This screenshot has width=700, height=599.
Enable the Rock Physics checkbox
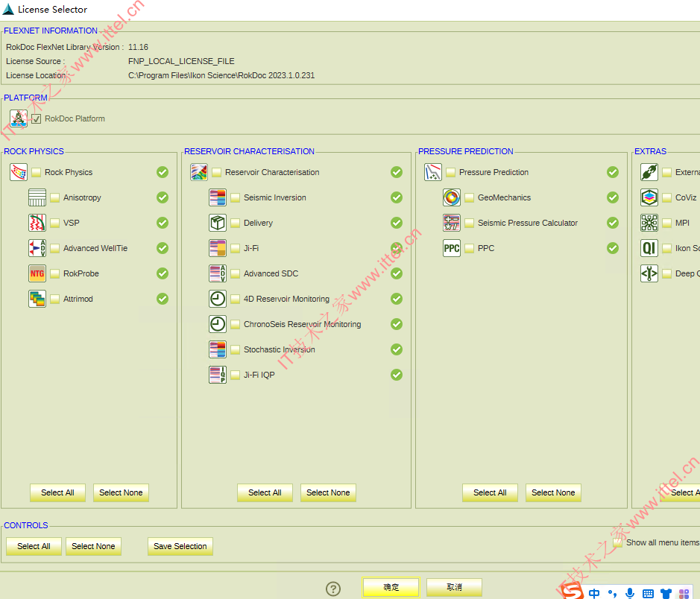37,172
